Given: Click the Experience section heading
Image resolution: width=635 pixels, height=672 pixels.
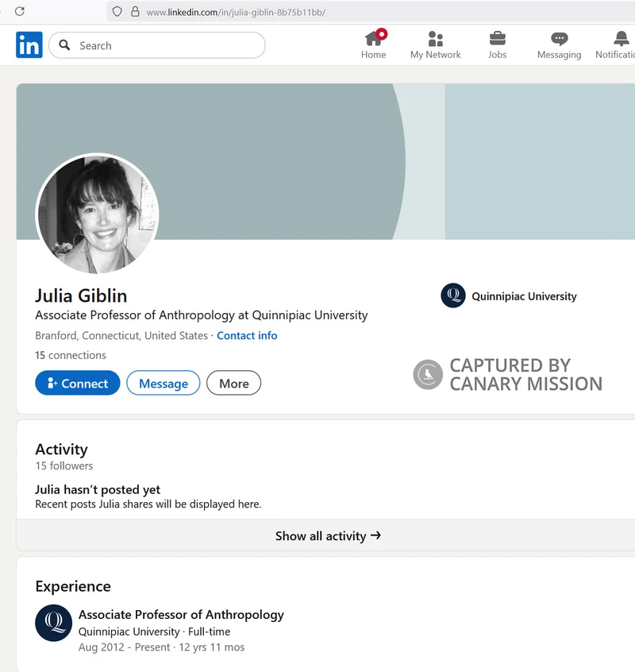Looking at the screenshot, I should pyautogui.click(x=73, y=586).
